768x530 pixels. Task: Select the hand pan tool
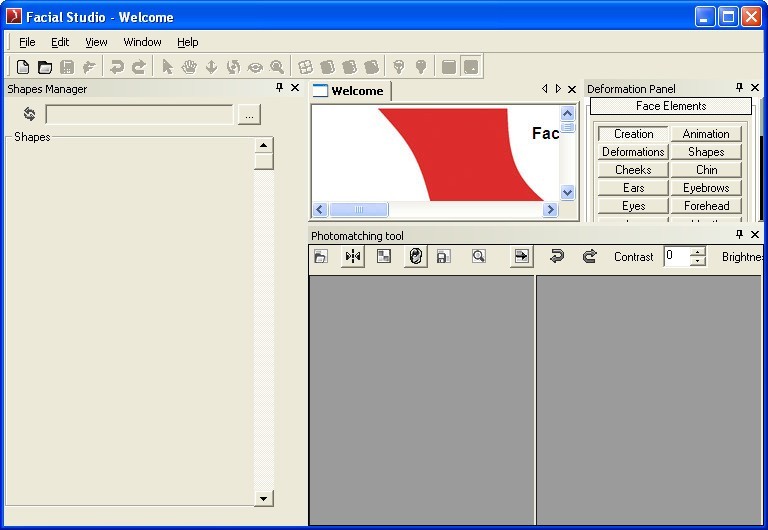click(189, 67)
